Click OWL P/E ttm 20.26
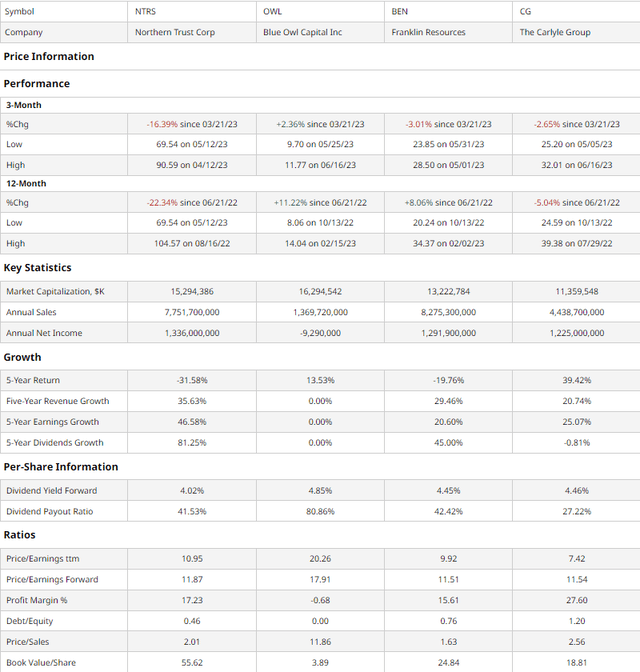640x672 pixels. click(320, 559)
